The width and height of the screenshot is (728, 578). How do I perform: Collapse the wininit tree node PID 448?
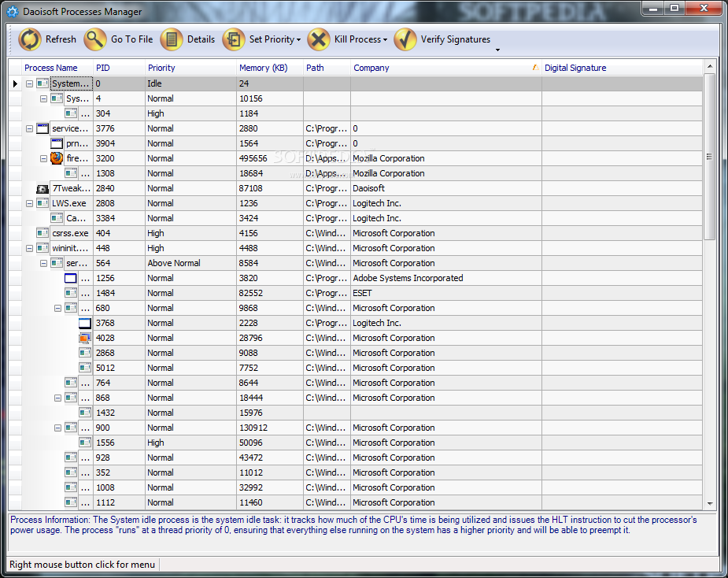29,248
